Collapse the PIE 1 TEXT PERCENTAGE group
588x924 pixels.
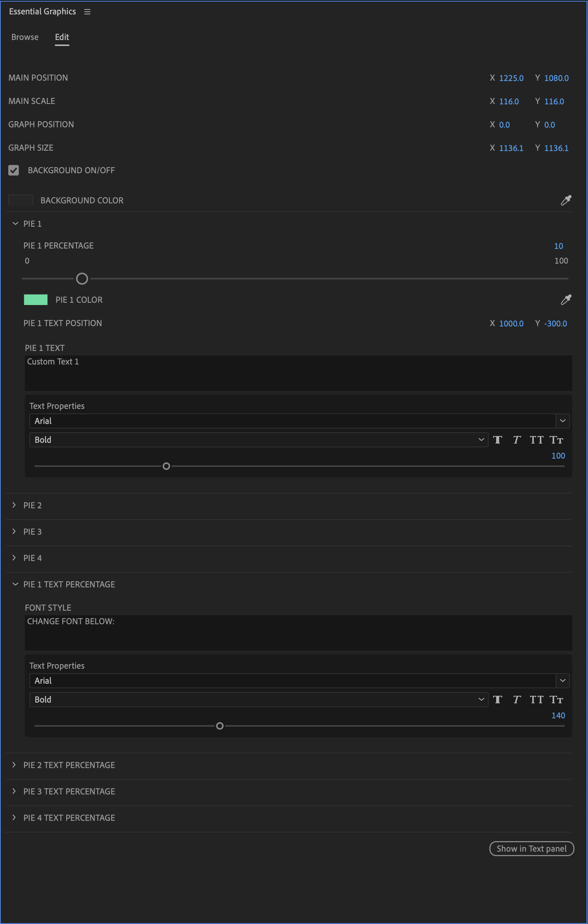tap(15, 584)
